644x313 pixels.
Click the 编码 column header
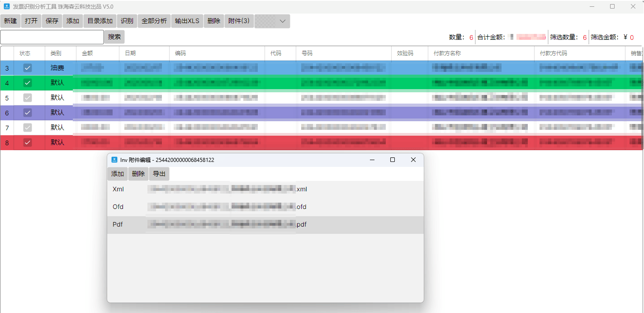pyautogui.click(x=217, y=53)
